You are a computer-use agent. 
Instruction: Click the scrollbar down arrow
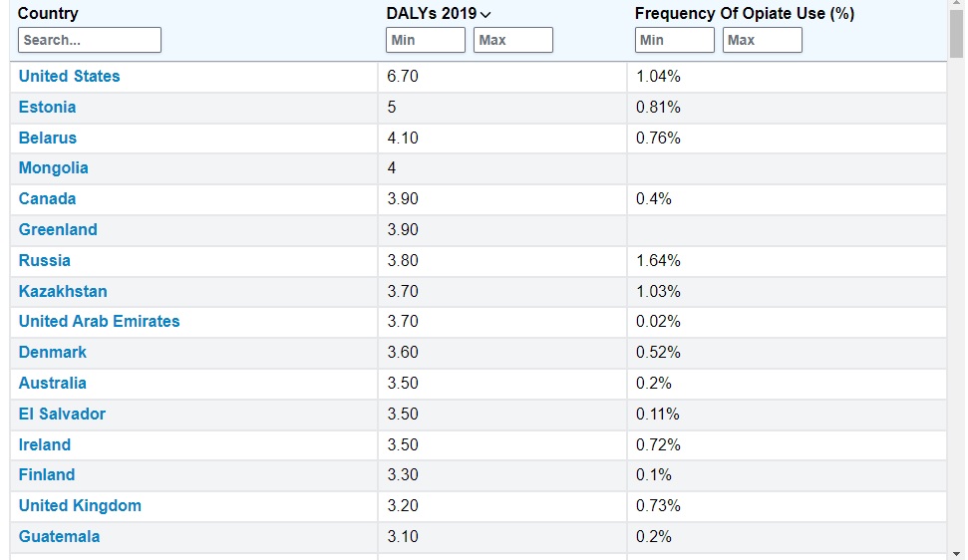click(x=957, y=553)
